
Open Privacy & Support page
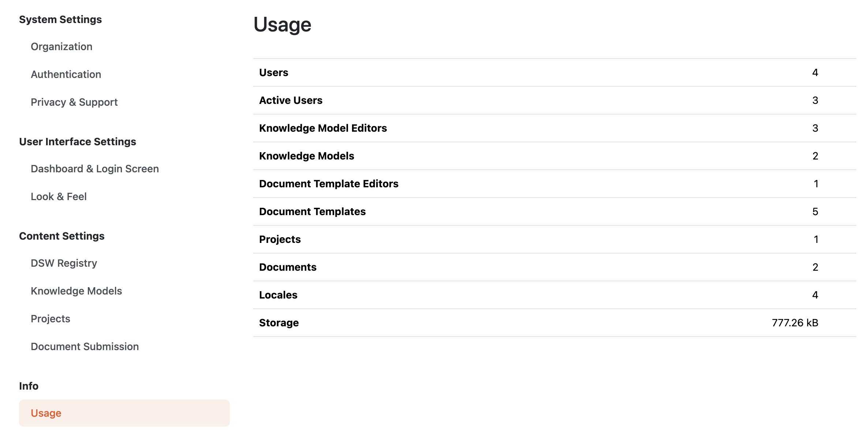click(74, 102)
